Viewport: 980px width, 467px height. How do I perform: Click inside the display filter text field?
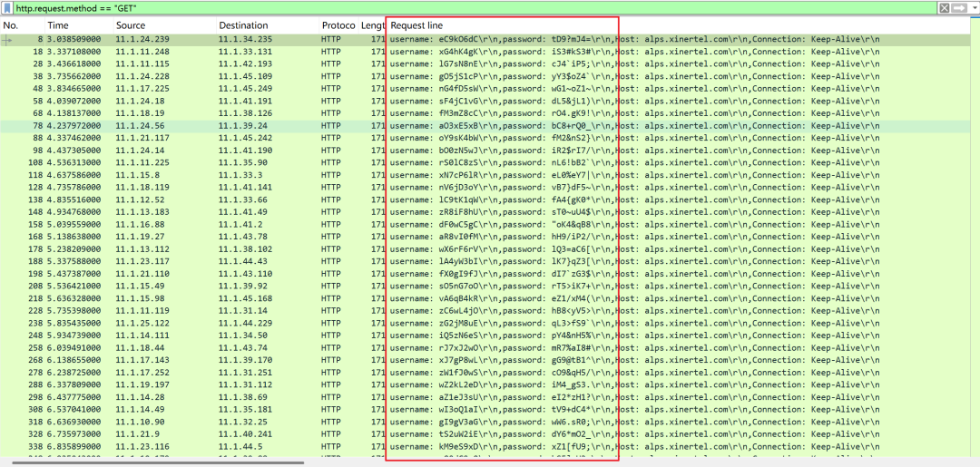tap(454, 7)
